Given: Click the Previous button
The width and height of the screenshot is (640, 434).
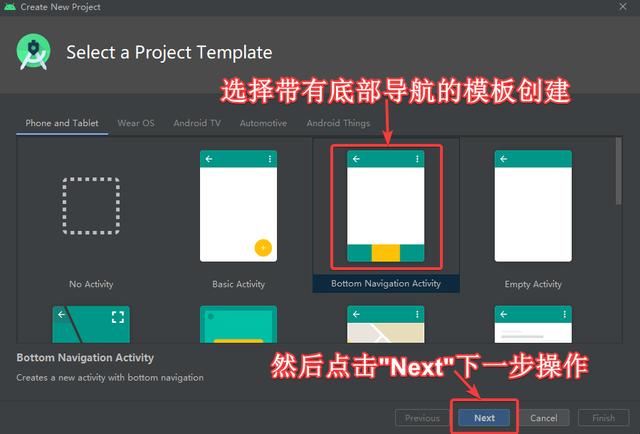Looking at the screenshot, I should pos(422,418).
